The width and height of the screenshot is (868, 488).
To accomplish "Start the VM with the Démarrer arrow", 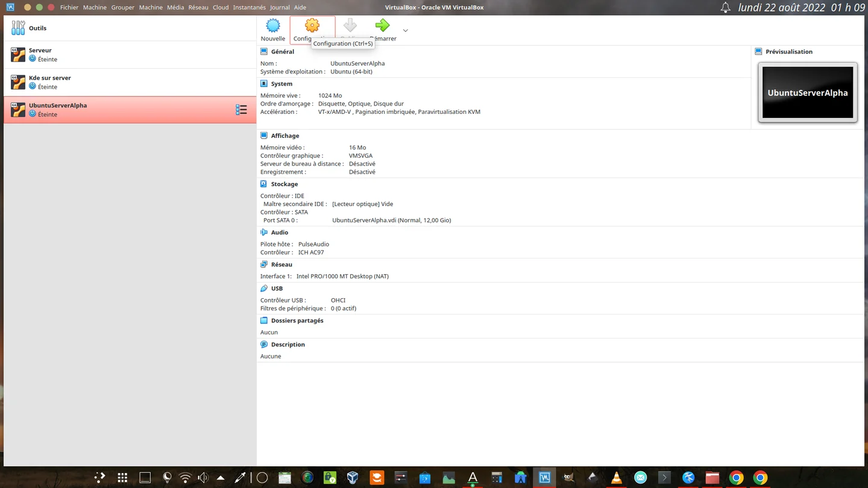I will click(x=382, y=25).
